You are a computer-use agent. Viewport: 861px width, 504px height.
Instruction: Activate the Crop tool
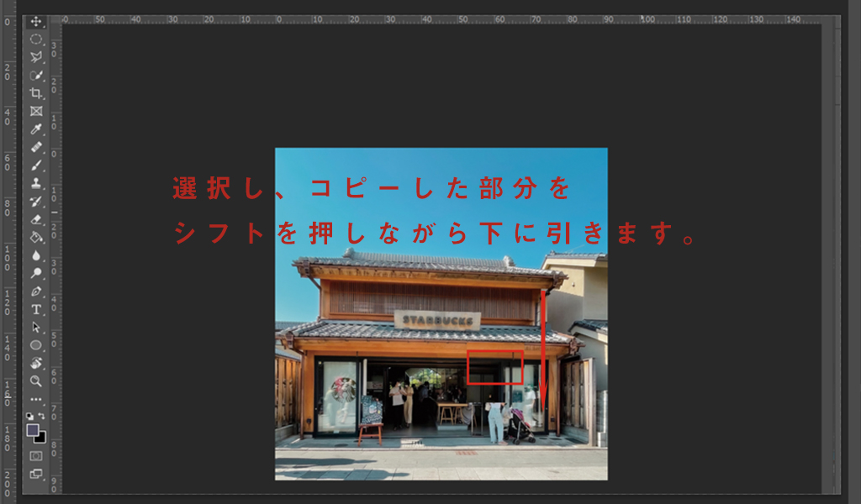pos(36,93)
